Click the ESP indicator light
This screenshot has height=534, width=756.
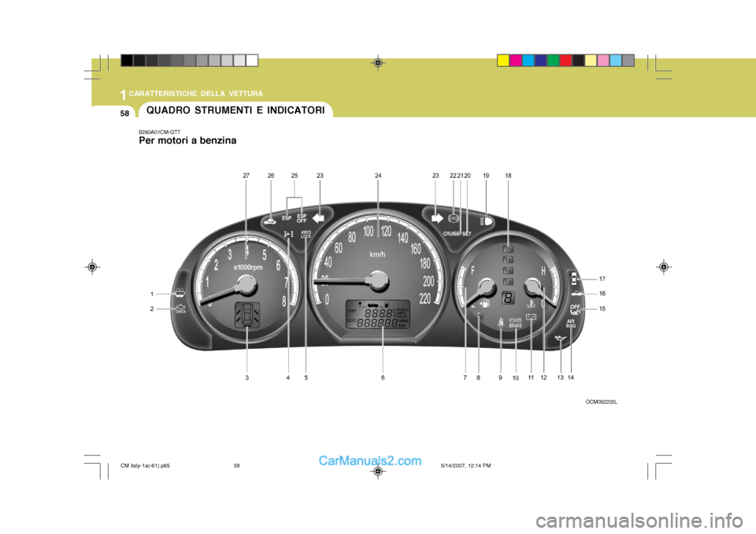click(x=287, y=218)
